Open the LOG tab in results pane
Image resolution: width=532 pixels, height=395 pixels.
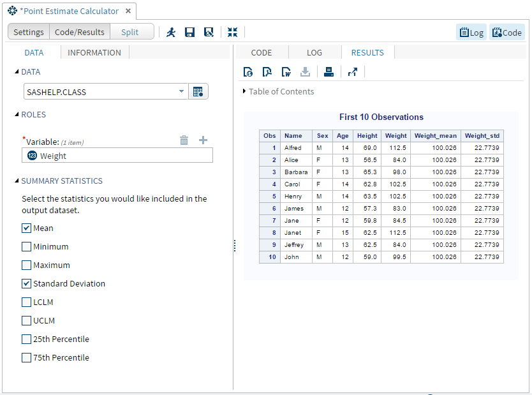(x=314, y=53)
